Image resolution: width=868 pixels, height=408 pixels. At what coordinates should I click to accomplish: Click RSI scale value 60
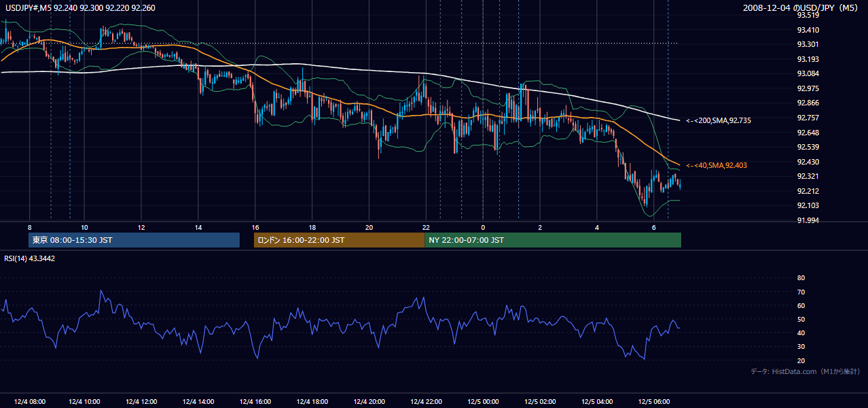tap(801, 305)
